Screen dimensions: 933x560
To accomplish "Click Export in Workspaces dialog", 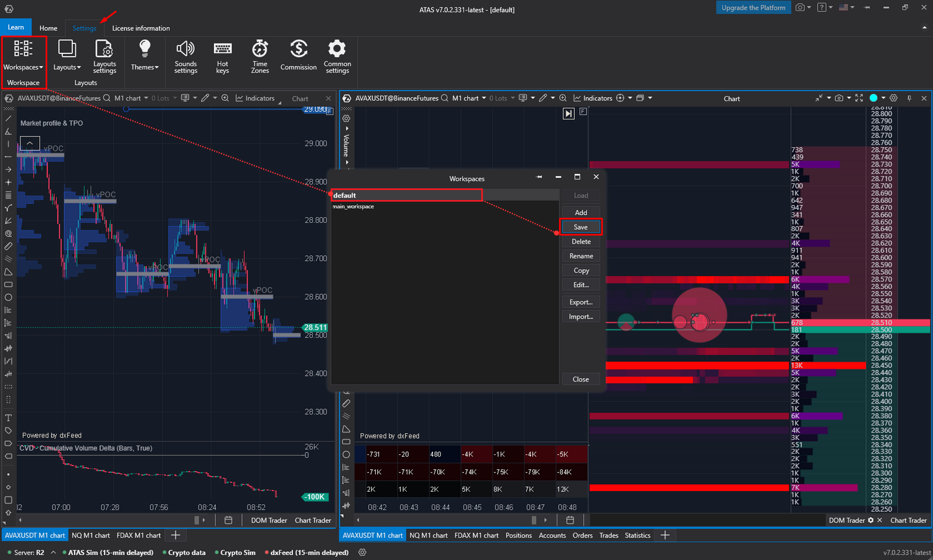I will [x=581, y=302].
